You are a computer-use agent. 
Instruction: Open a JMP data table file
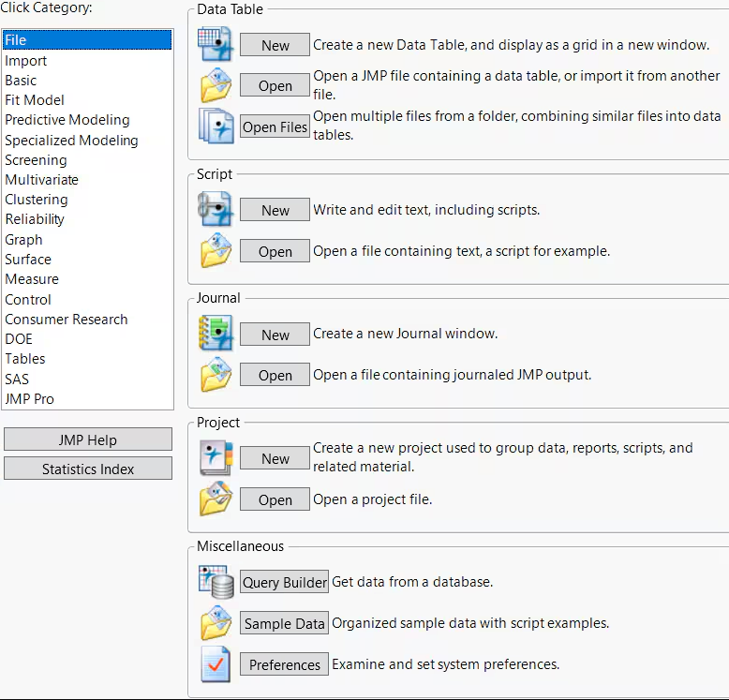tap(275, 85)
